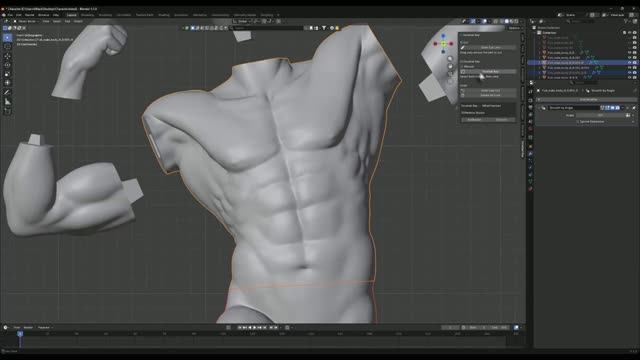Open the Marker menu in timeline

[x=28, y=327]
